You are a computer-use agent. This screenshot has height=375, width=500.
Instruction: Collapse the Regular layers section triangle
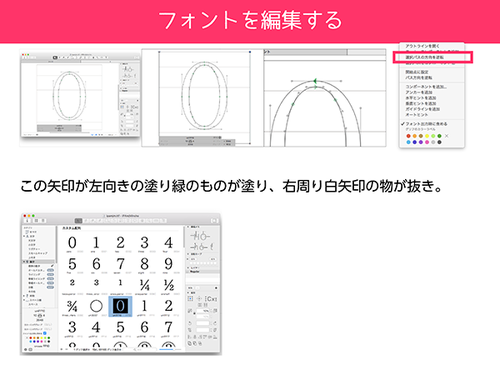click(x=188, y=268)
